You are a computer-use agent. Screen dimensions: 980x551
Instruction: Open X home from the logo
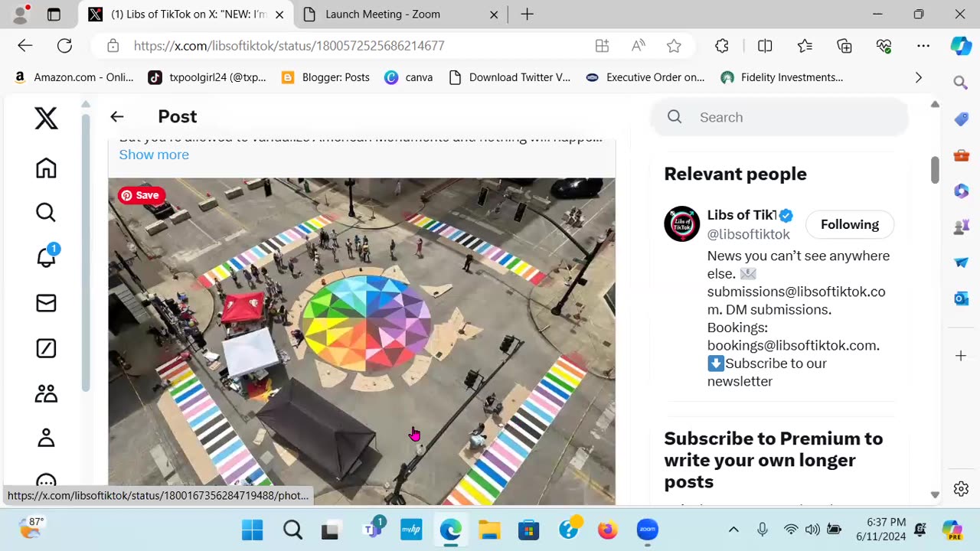click(46, 119)
